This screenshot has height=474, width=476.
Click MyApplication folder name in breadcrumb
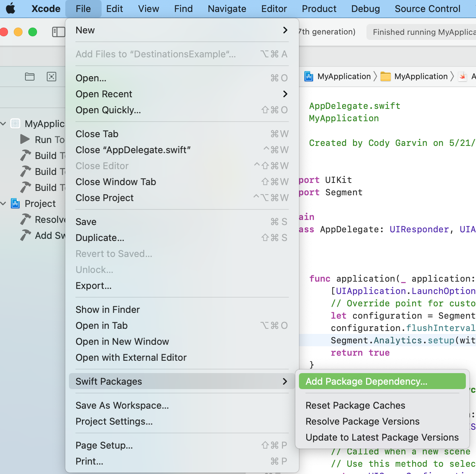(x=421, y=77)
